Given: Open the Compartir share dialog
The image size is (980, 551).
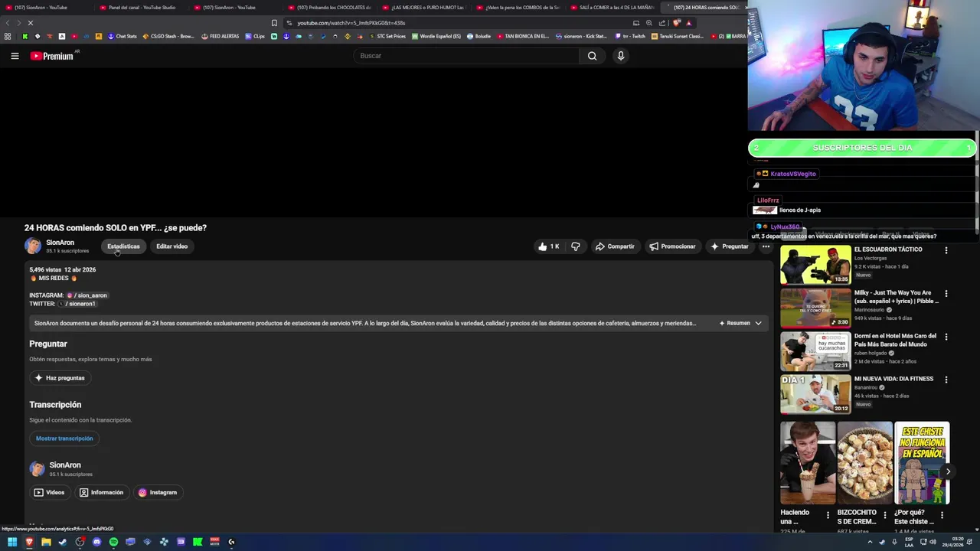Looking at the screenshot, I should tap(615, 246).
